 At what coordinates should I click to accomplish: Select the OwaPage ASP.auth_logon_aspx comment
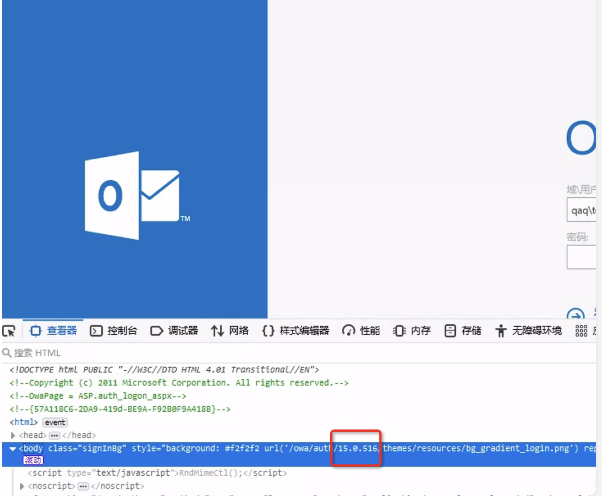[98, 396]
